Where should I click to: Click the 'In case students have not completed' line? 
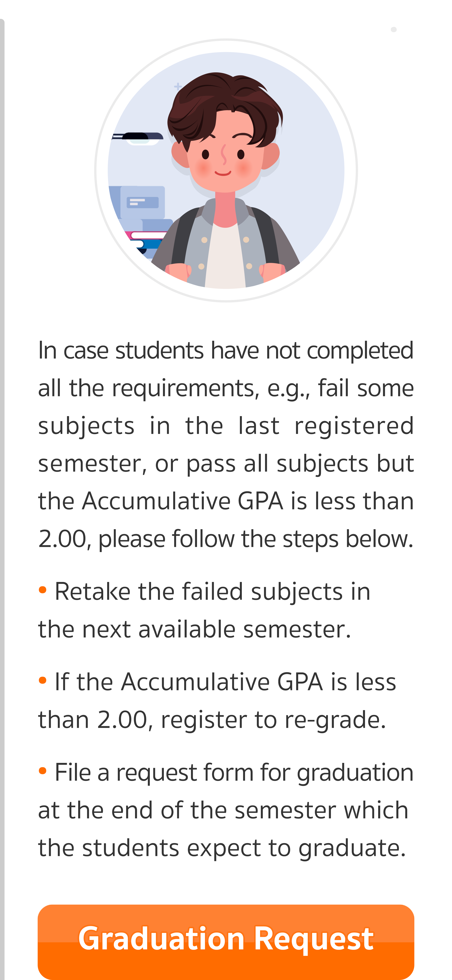[226, 350]
